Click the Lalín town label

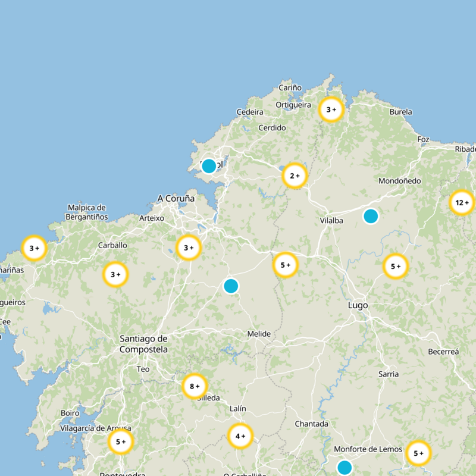pos(237,409)
